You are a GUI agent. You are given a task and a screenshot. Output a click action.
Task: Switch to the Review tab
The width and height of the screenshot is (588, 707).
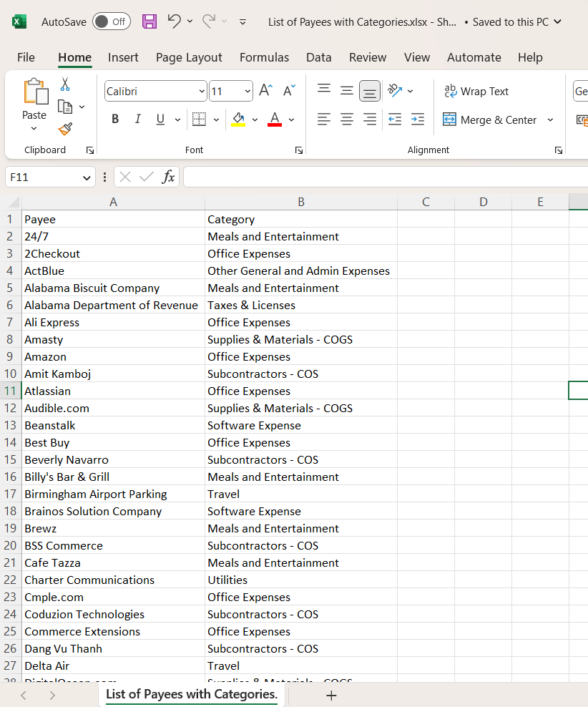(x=368, y=57)
